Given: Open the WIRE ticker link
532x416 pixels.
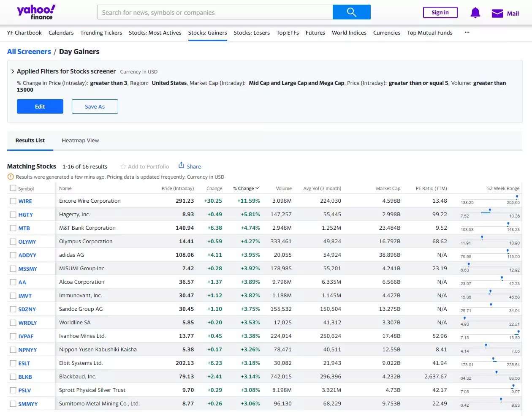Looking at the screenshot, I should pos(25,201).
